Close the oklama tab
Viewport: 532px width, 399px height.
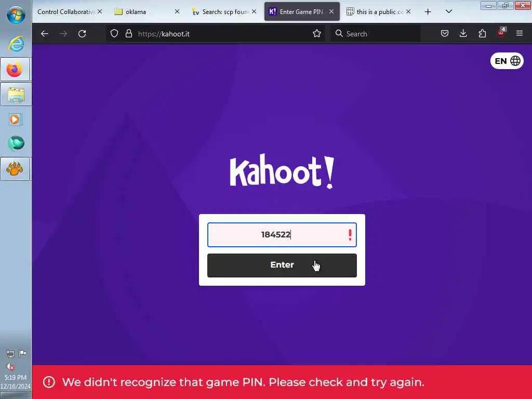pyautogui.click(x=177, y=11)
